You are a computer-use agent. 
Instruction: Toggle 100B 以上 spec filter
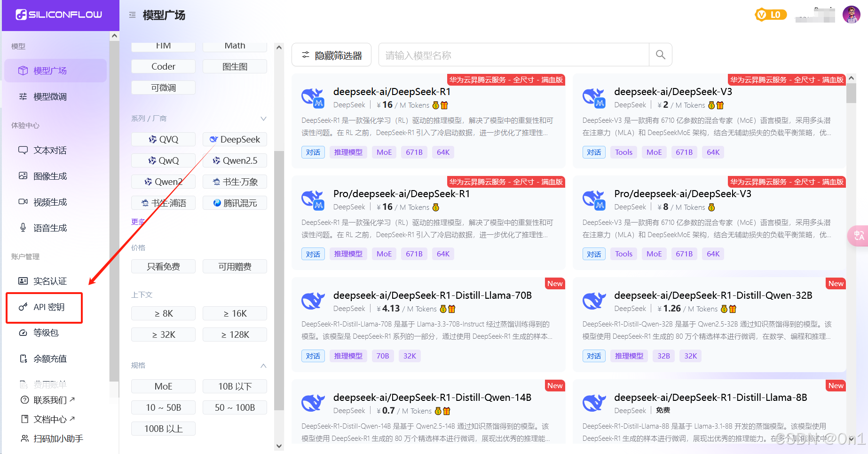163,429
